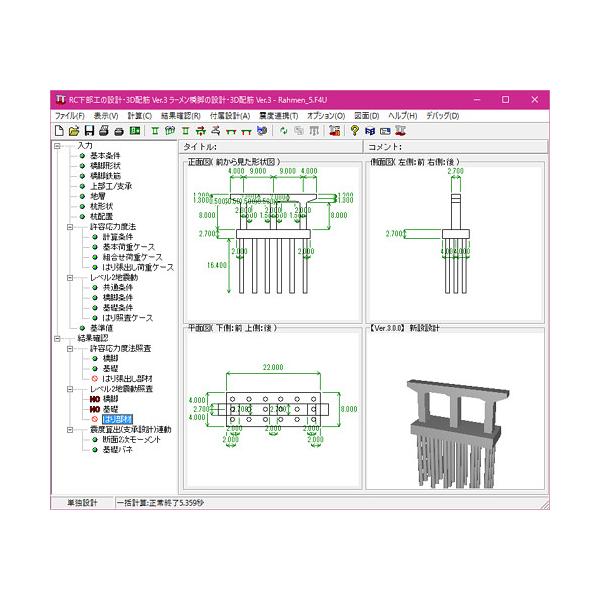Select 断面2次モーメント tree item
The height and width of the screenshot is (600, 600).
tap(125, 440)
